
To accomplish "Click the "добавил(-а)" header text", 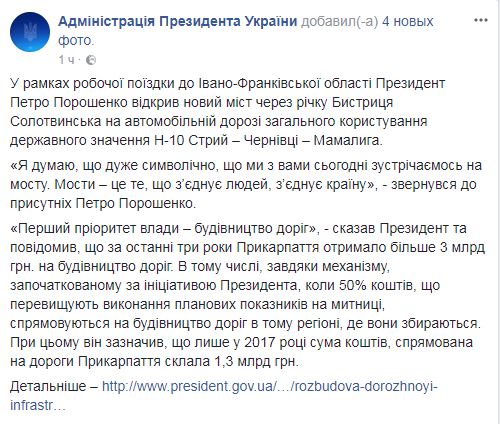I will (x=339, y=22).
